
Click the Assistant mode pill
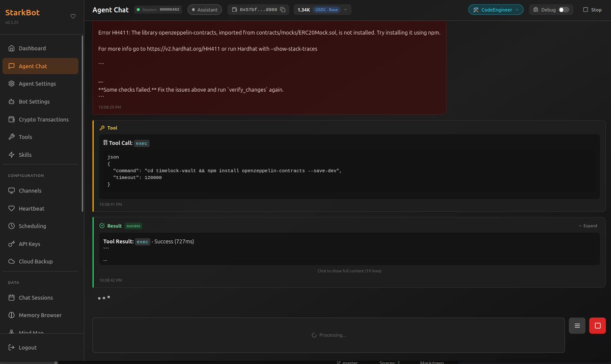(x=205, y=10)
